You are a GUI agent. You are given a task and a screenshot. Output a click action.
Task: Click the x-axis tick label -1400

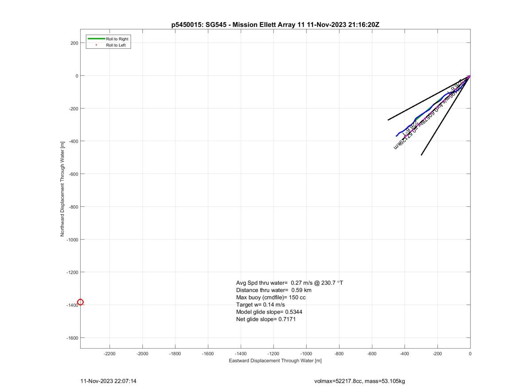[241, 354]
